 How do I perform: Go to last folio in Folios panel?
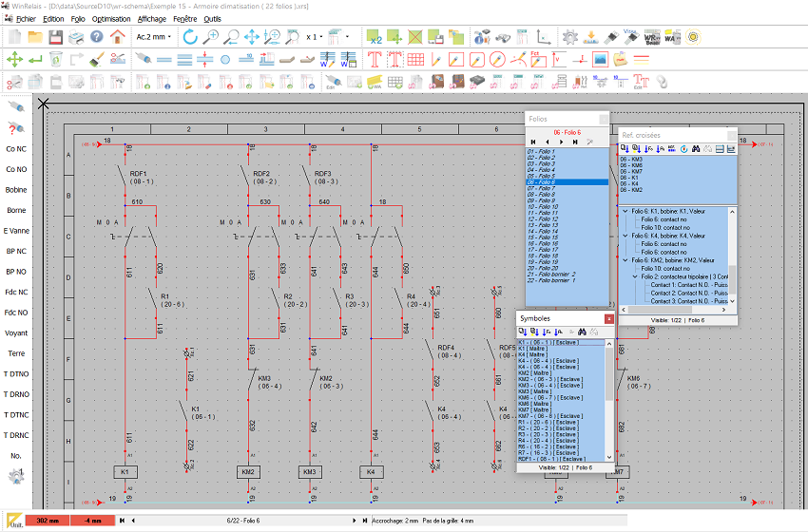click(576, 142)
